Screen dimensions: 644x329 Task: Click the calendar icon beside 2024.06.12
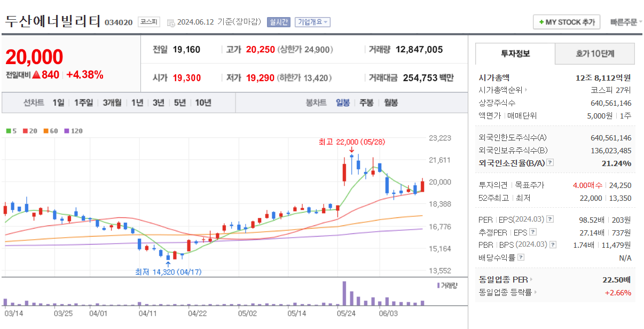point(171,22)
